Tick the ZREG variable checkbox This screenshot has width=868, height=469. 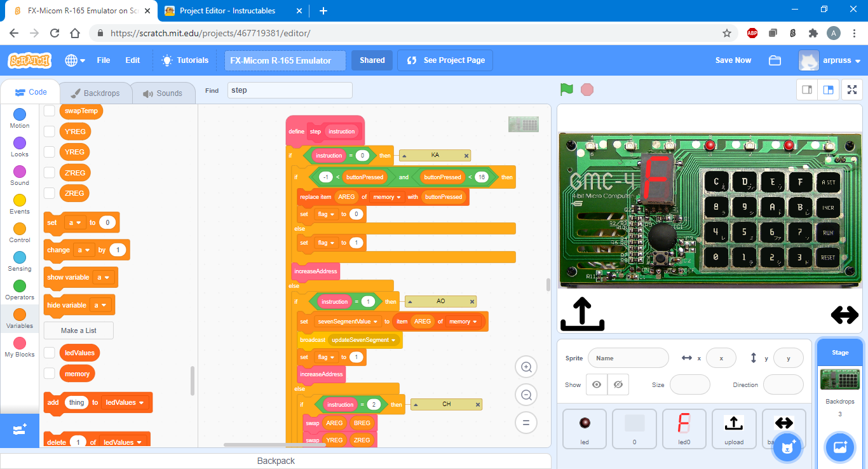(x=49, y=193)
